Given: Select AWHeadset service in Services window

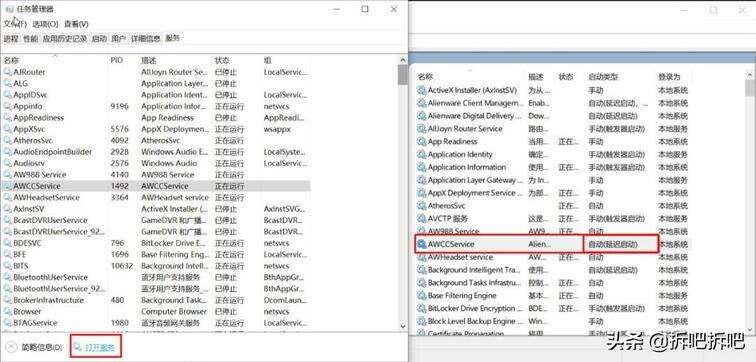Looking at the screenshot, I should [x=553, y=257].
